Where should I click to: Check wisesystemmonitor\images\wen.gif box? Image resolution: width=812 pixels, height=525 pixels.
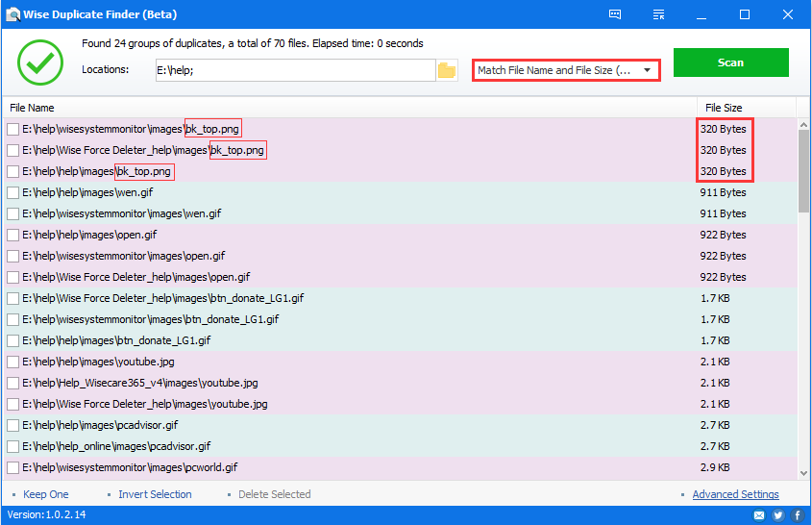tap(12, 213)
